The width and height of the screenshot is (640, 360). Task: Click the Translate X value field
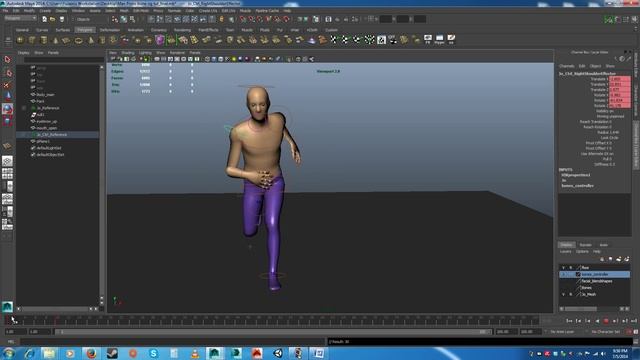pos(620,79)
